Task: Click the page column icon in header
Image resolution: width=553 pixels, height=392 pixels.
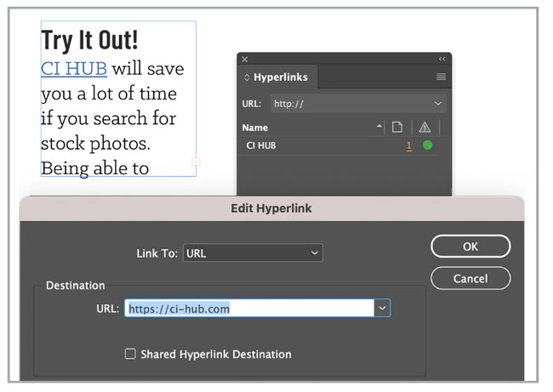Action: click(x=397, y=127)
